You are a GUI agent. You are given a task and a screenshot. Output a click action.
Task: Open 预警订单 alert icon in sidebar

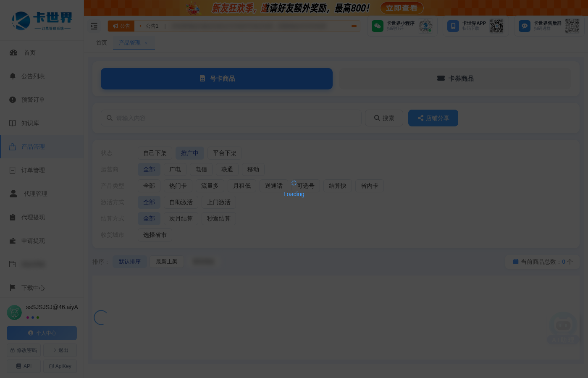(13, 100)
